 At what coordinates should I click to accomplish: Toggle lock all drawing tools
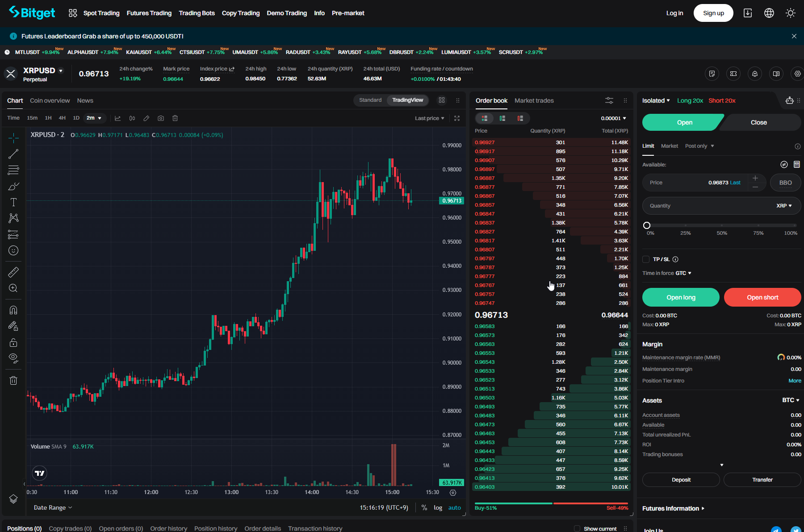(x=13, y=342)
